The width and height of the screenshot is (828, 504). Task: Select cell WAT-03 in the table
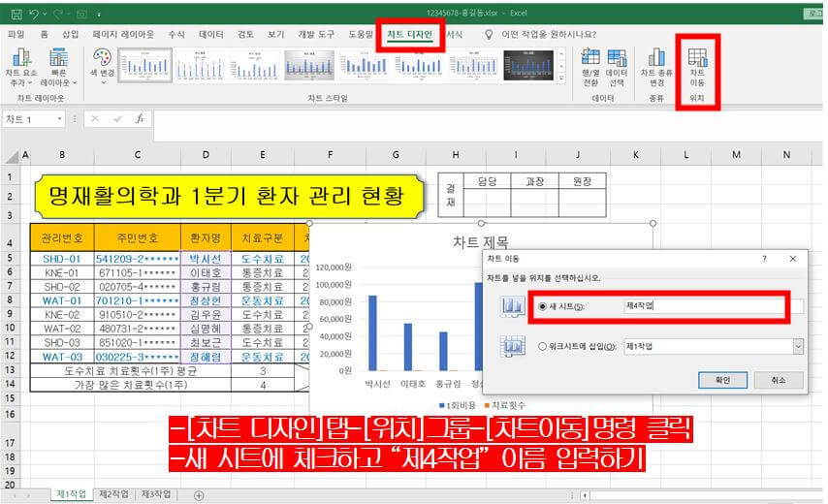(x=62, y=357)
